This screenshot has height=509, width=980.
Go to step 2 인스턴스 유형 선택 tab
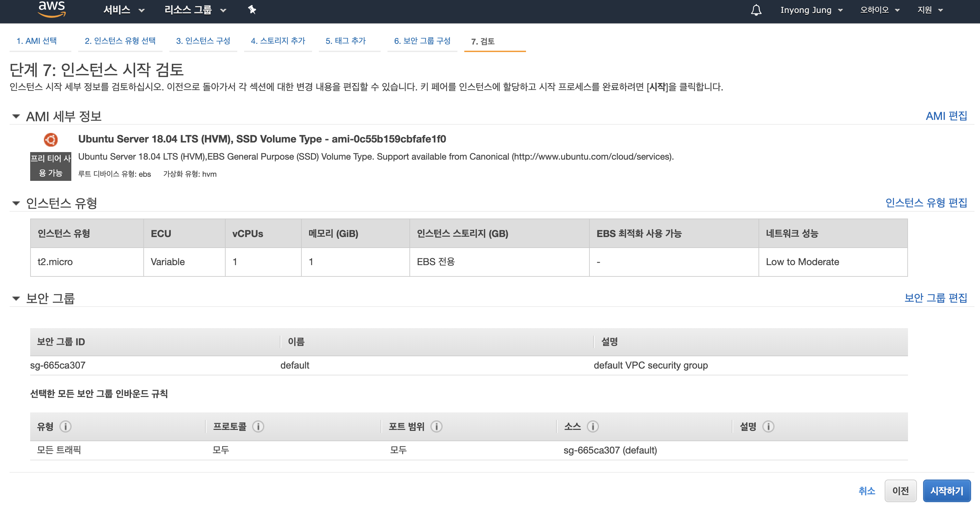pyautogui.click(x=120, y=41)
